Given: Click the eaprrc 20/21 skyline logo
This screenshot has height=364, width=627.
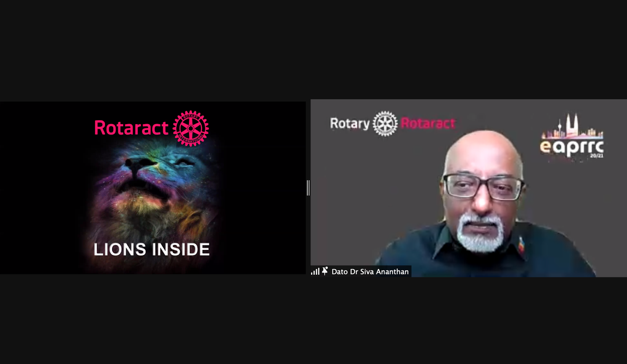Looking at the screenshot, I should pos(572,137).
